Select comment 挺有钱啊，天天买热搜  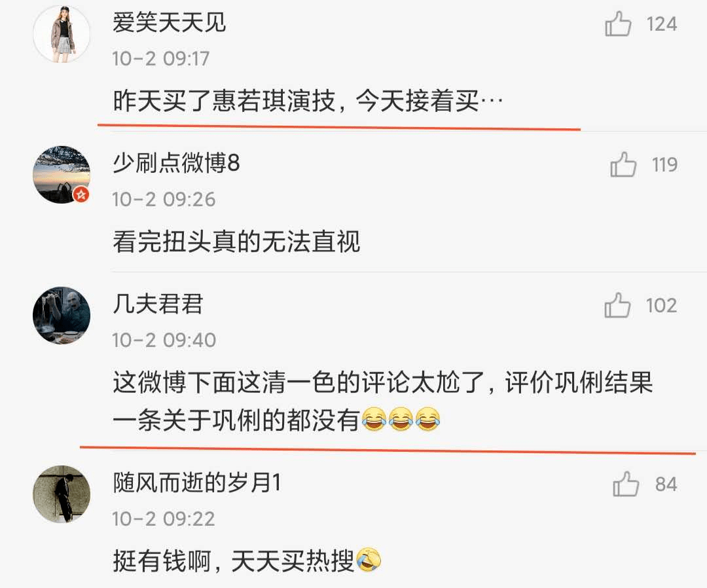(x=247, y=561)
